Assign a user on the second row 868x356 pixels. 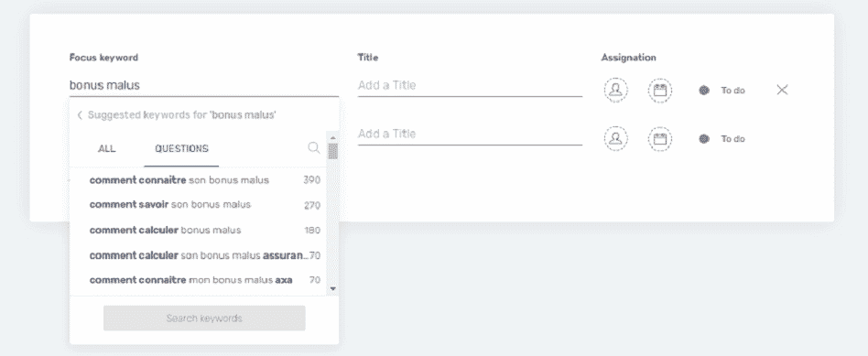[x=615, y=139]
